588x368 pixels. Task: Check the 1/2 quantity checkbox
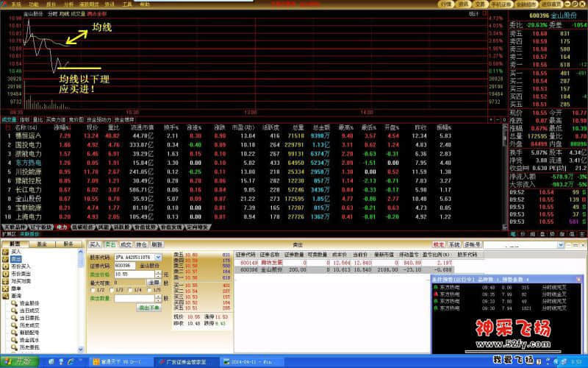tap(93, 289)
